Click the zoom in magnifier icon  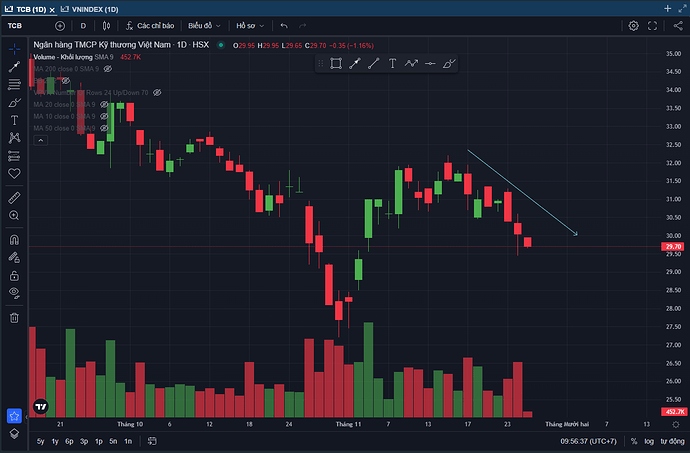14,216
